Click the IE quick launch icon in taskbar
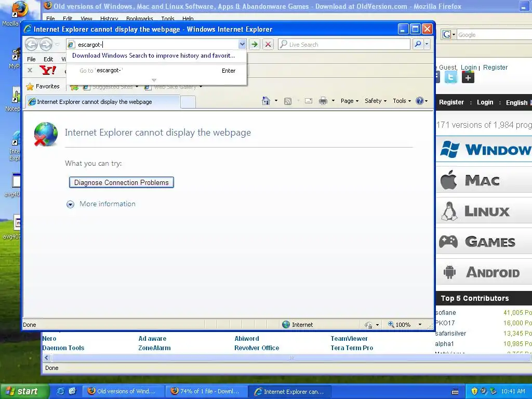The image size is (532, 399). 60,391
